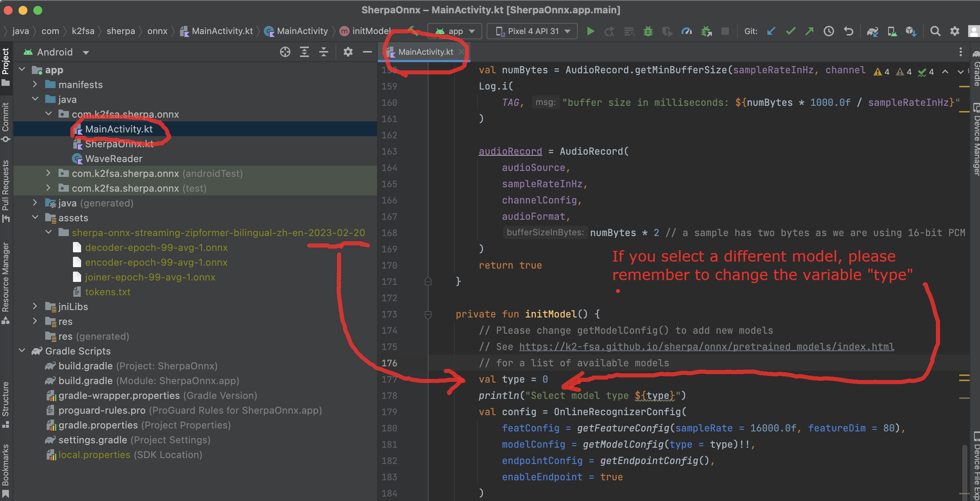Toggle the Structure tool window tab
The image size is (980, 501).
(x=6, y=405)
